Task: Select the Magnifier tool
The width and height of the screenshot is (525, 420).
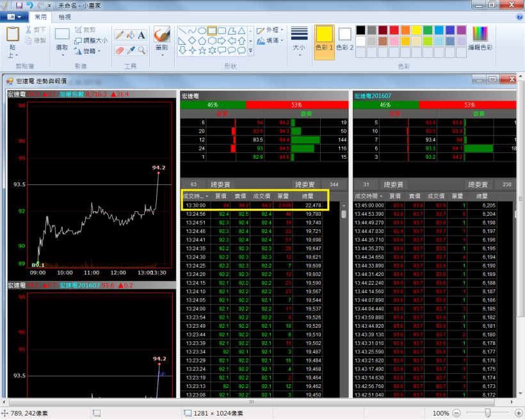Action: (141, 50)
